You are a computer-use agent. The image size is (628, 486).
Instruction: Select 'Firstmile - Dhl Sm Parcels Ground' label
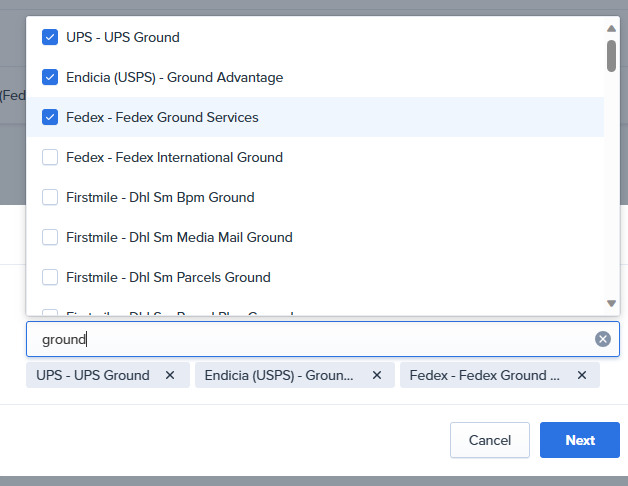(x=168, y=277)
